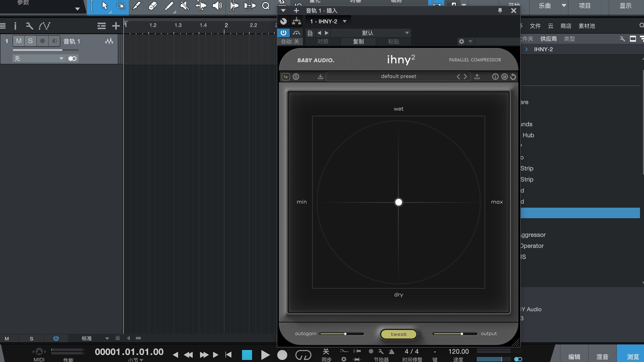Open the dropdown beside the gear icon
Screen dimensions: 644x362
tap(470, 42)
